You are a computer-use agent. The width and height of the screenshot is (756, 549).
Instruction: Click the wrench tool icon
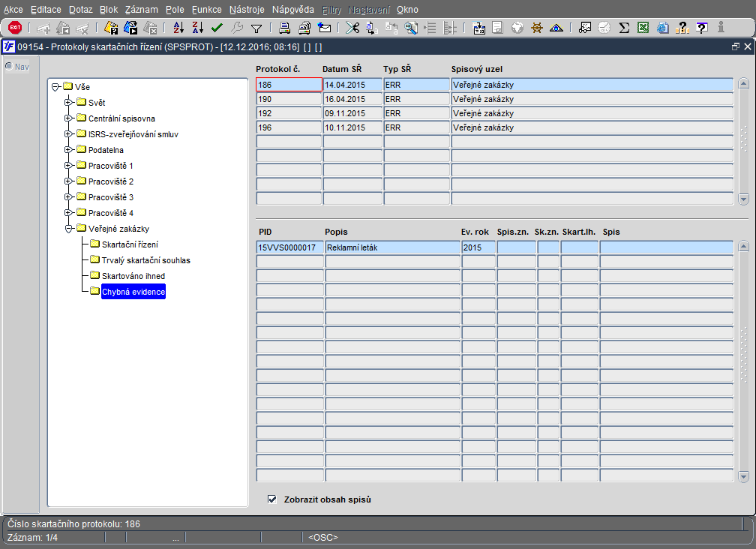pos(237,28)
